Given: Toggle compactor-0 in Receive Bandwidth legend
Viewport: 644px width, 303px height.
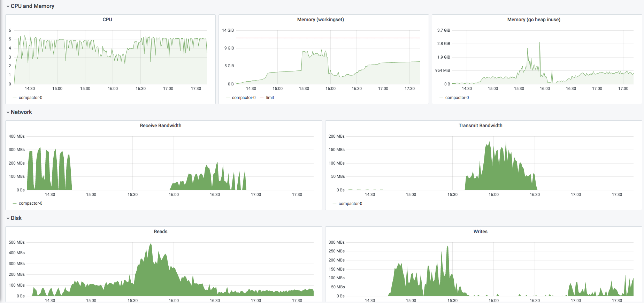Looking at the screenshot, I should pyautogui.click(x=31, y=203).
